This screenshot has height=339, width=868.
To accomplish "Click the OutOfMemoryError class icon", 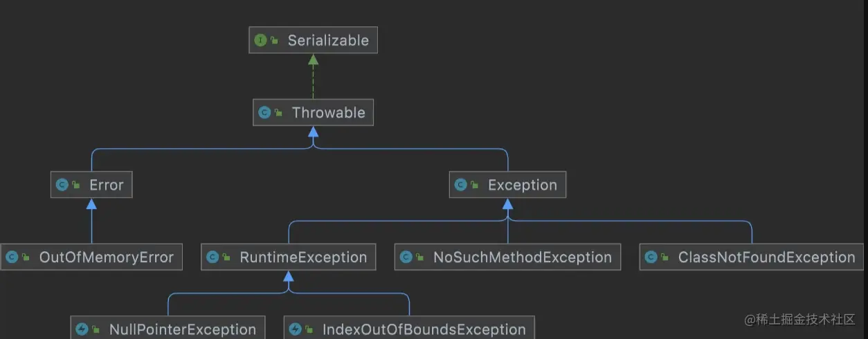I will click(12, 257).
